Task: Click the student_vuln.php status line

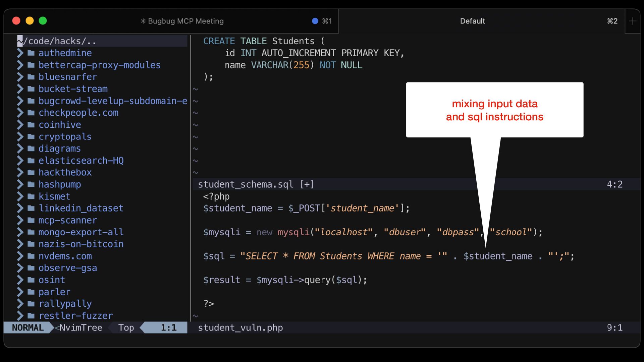Action: (240, 327)
